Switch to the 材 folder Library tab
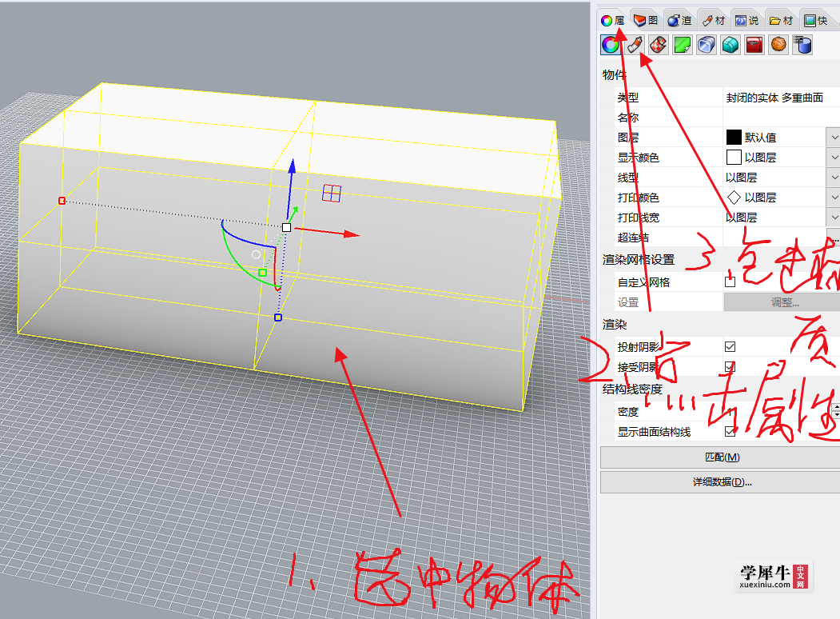 click(x=781, y=20)
